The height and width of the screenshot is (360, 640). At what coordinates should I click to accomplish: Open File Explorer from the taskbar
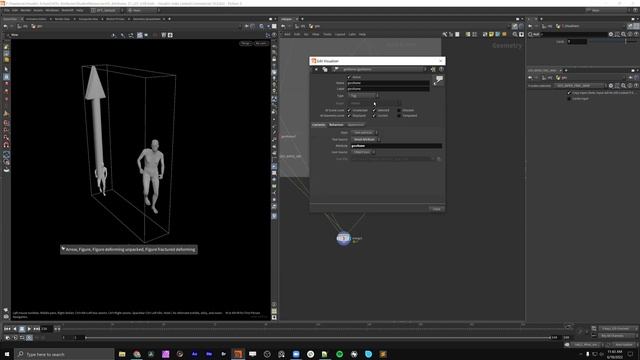click(122, 354)
